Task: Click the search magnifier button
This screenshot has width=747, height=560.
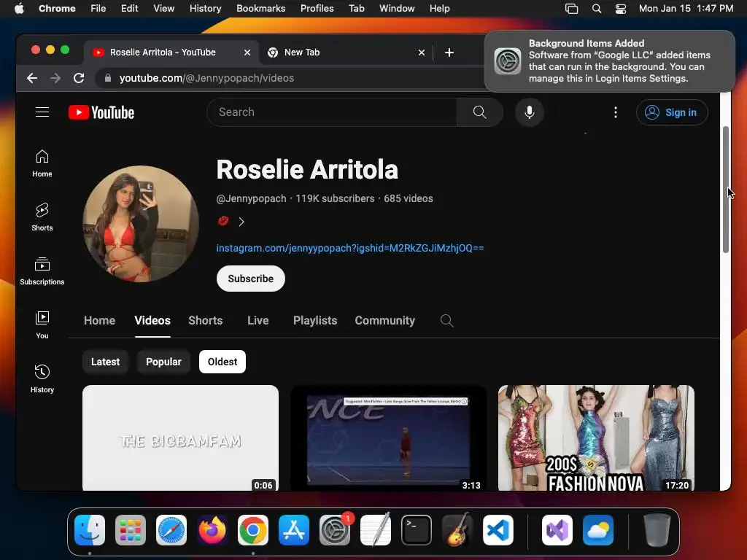Action: (x=480, y=112)
